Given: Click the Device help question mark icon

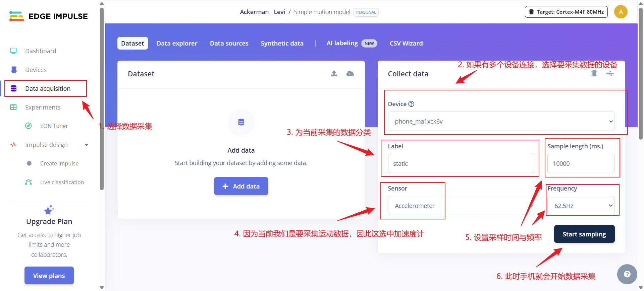Looking at the screenshot, I should coord(411,104).
